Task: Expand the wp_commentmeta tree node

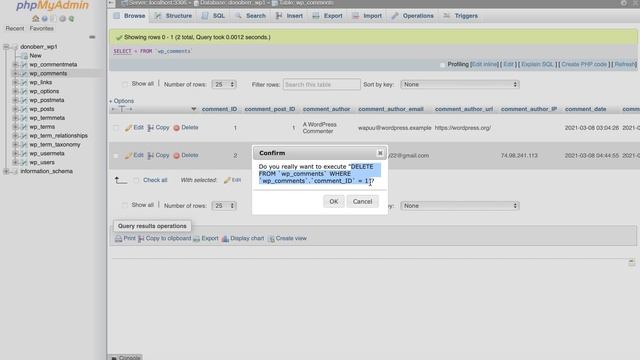Action: [15, 64]
